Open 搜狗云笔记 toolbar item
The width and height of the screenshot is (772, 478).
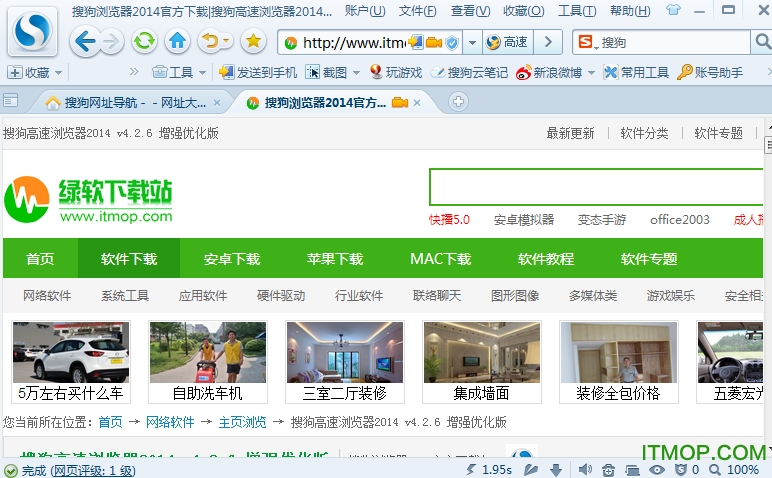469,73
